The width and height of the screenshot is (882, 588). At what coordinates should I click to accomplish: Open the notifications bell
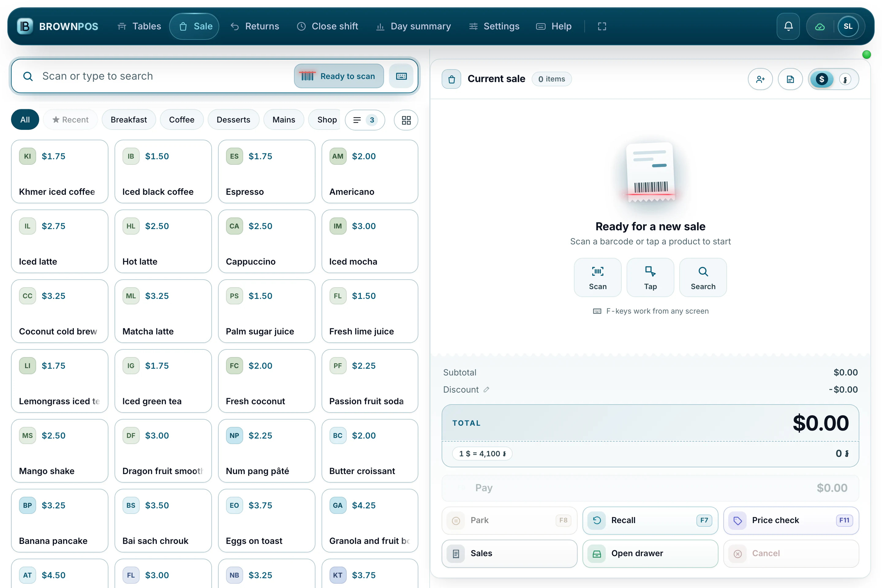(788, 26)
